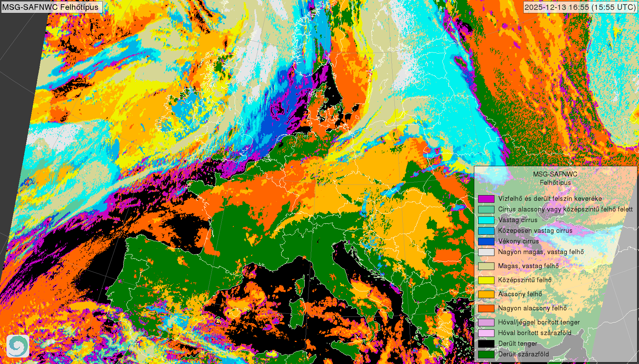Pick the light blue Közepesen vastag cirrus swatch
The image size is (639, 364).
486,230
